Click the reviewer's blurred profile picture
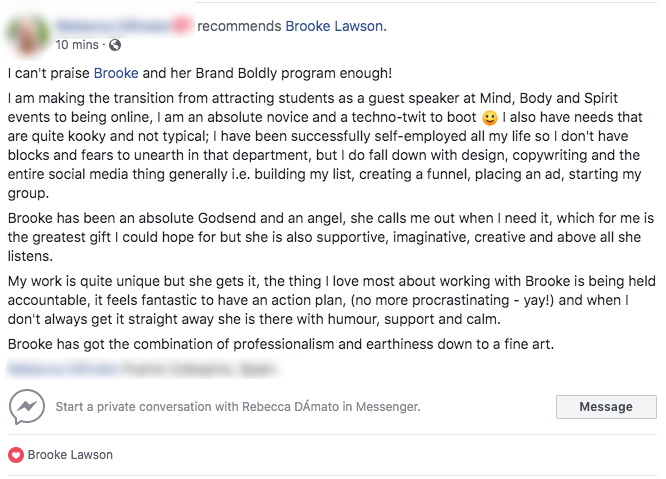 [x=28, y=33]
